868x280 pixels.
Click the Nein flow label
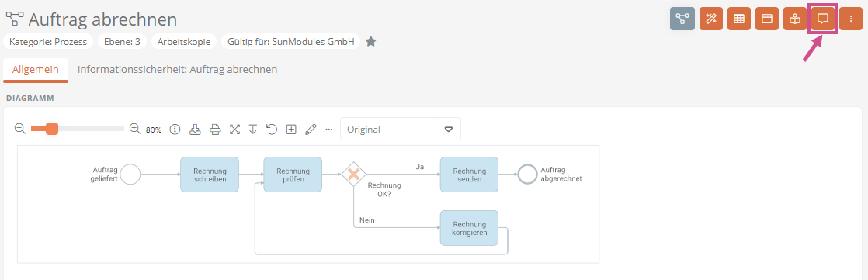367,220
